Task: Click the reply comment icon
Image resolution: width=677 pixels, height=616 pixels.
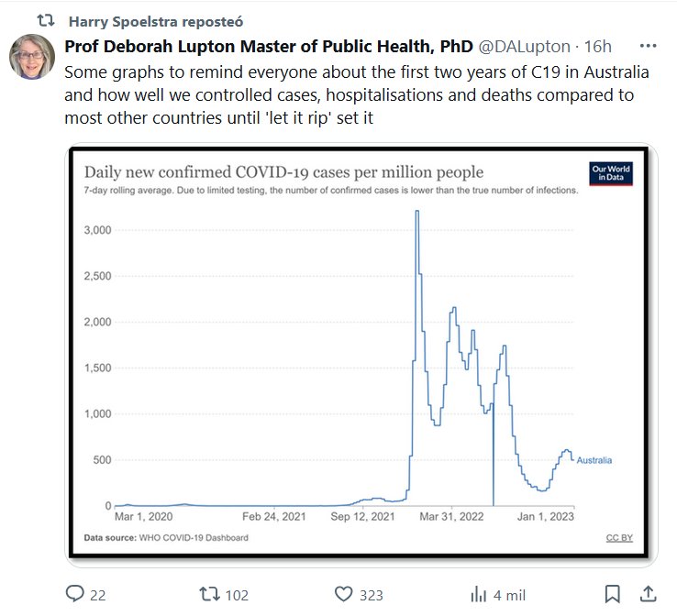Action: [75, 595]
